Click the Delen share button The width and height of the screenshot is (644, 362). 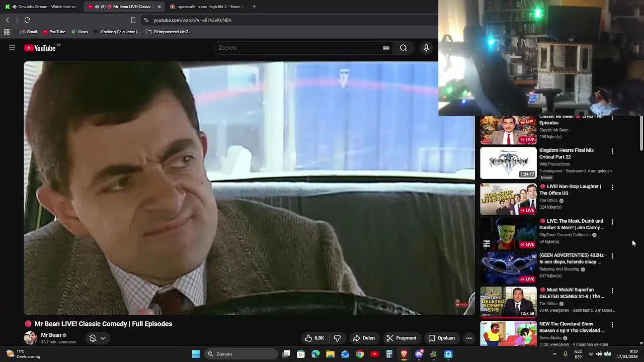[x=364, y=338]
